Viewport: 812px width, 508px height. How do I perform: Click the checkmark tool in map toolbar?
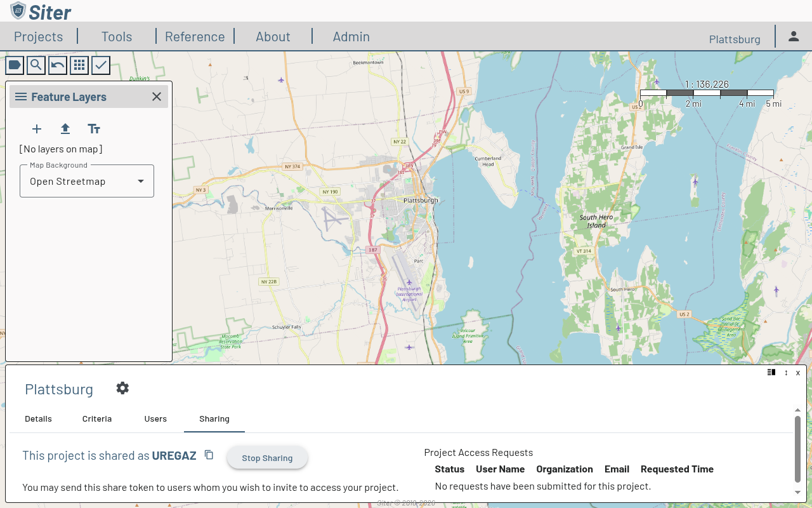coord(101,65)
